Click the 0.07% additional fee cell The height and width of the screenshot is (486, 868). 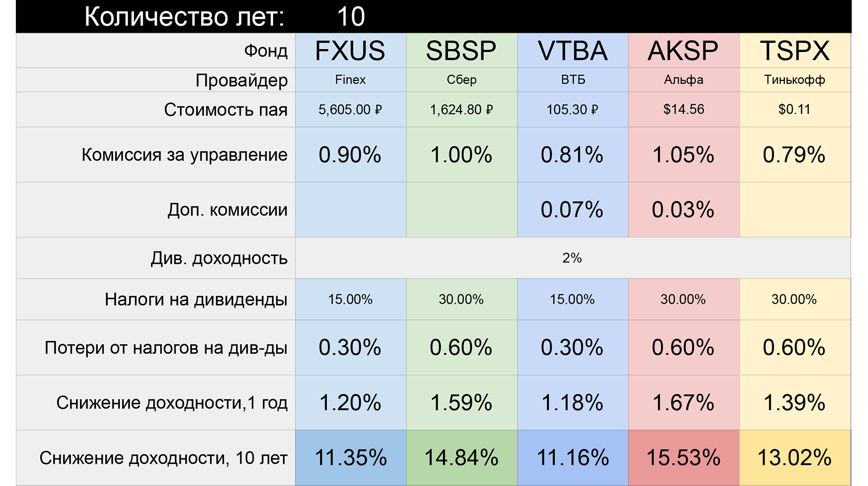[x=572, y=210]
